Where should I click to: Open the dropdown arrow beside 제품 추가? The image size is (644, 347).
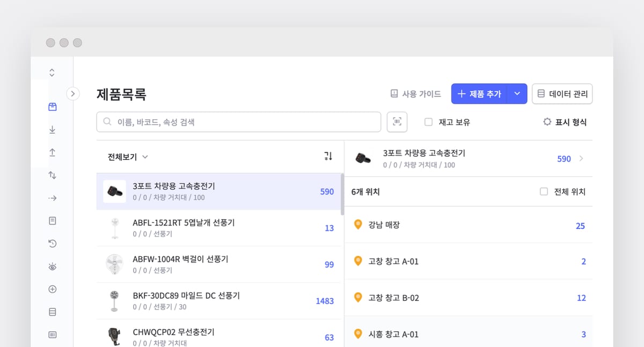517,94
